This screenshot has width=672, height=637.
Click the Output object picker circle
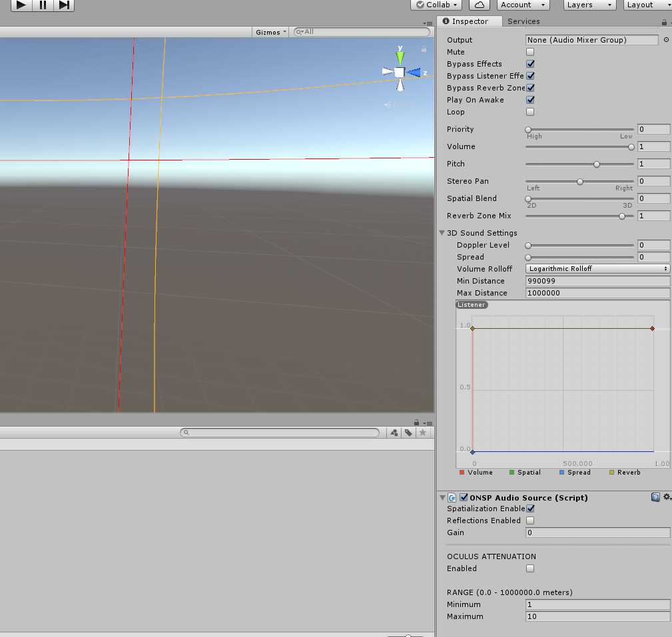(x=666, y=40)
